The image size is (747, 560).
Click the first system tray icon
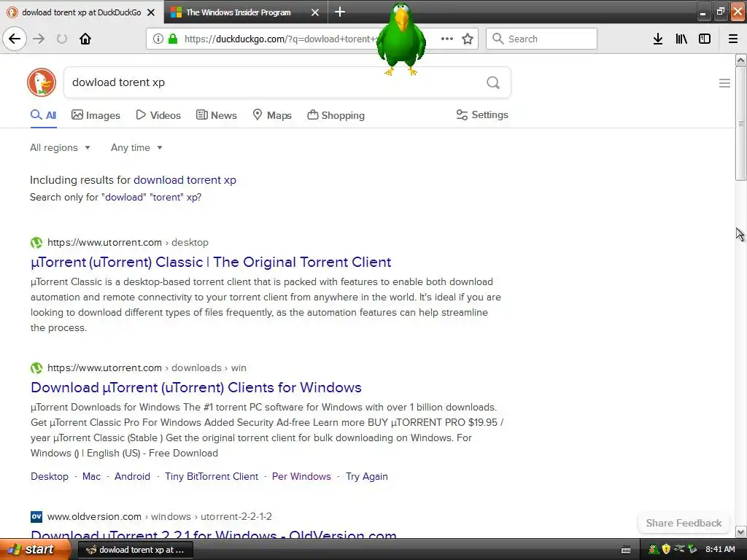654,549
